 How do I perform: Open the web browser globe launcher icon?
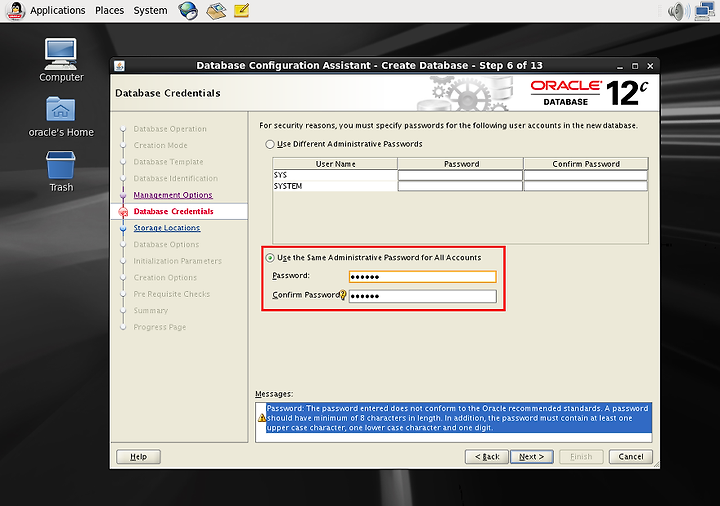pos(188,10)
